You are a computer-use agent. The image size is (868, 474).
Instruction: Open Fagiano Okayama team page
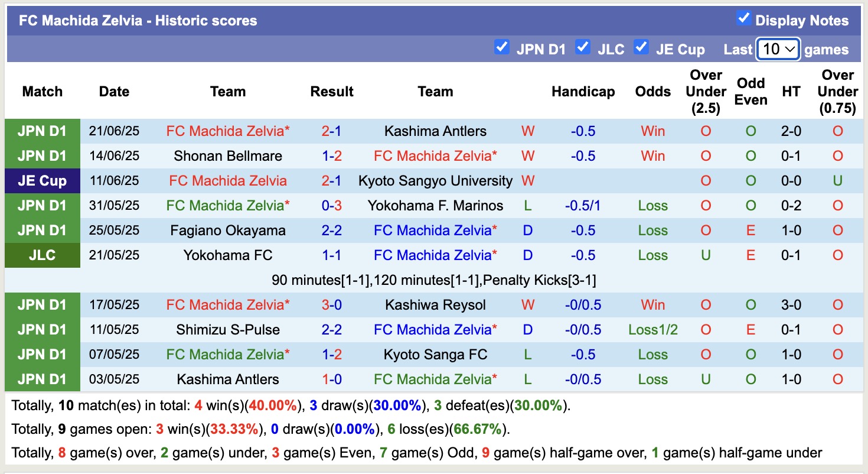pyautogui.click(x=228, y=230)
